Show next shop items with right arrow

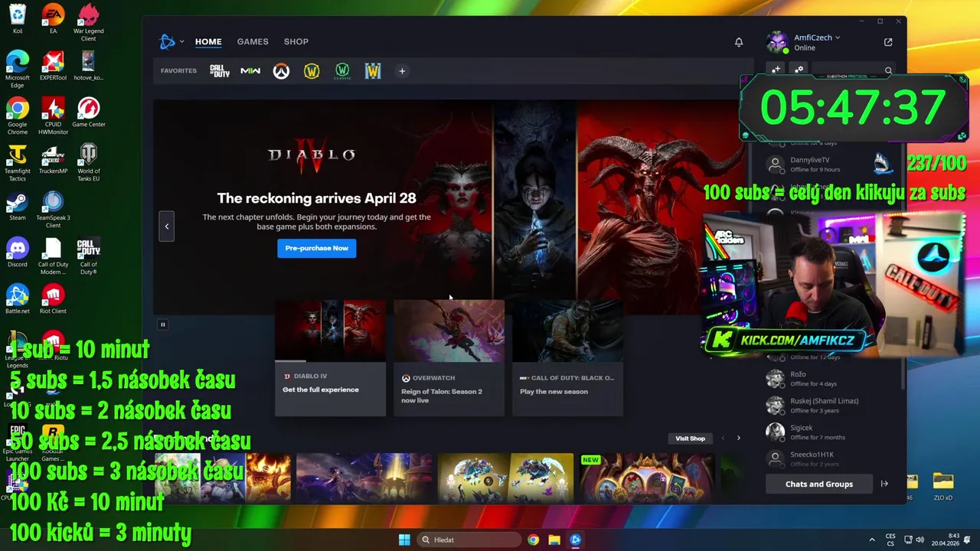[x=738, y=439]
